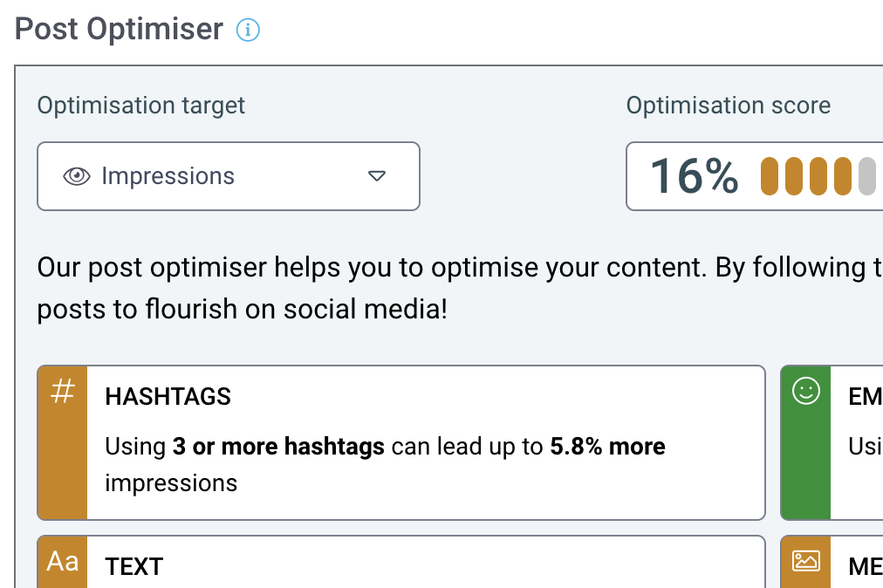The width and height of the screenshot is (883, 588).
Task: Click the smiley emoji icon on green card
Action: [806, 391]
